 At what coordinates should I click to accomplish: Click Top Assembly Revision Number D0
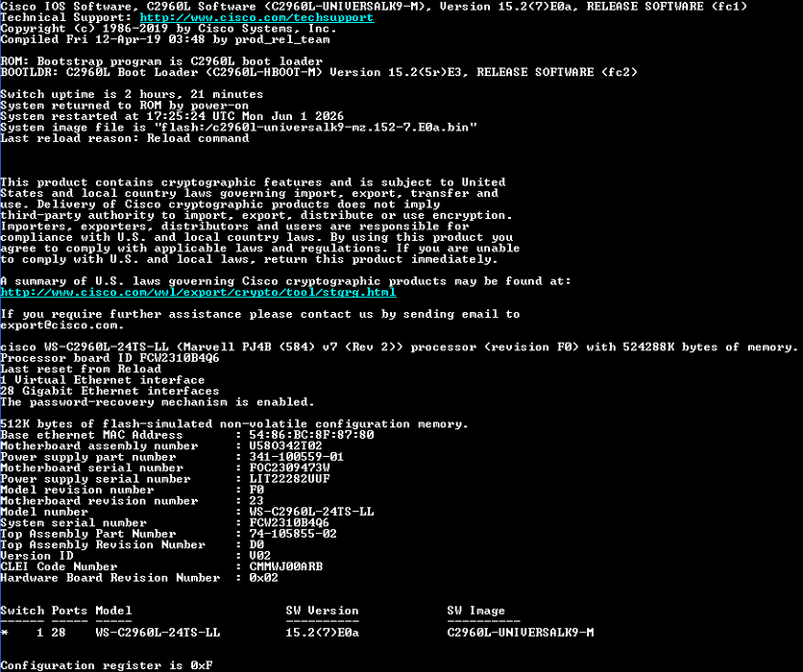click(x=256, y=545)
